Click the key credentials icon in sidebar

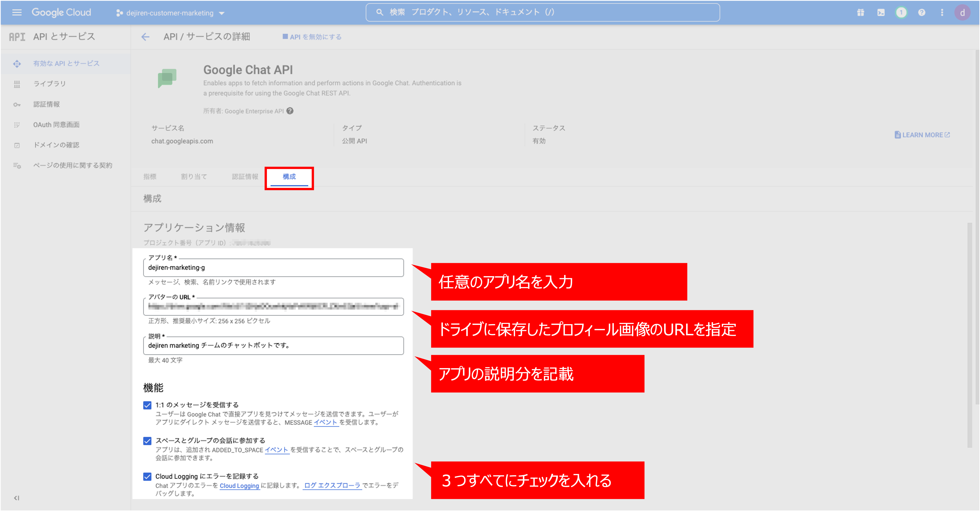pyautogui.click(x=17, y=105)
